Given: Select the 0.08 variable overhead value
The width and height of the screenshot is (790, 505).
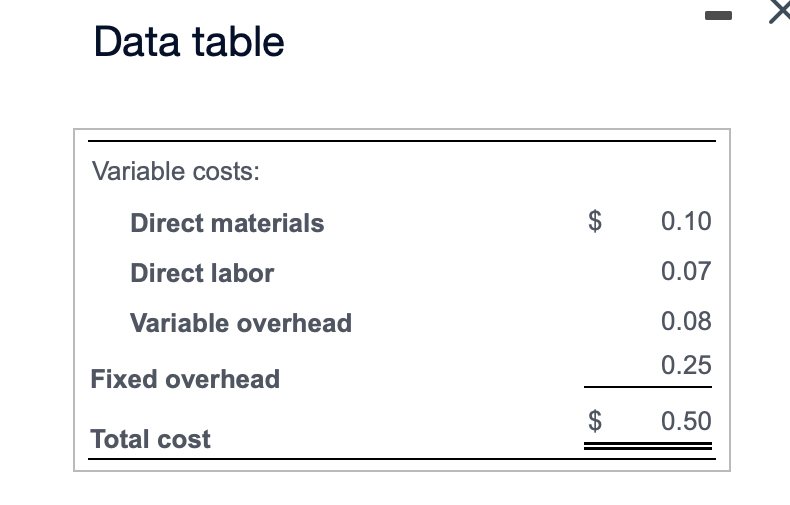Looking at the screenshot, I should 686,321.
